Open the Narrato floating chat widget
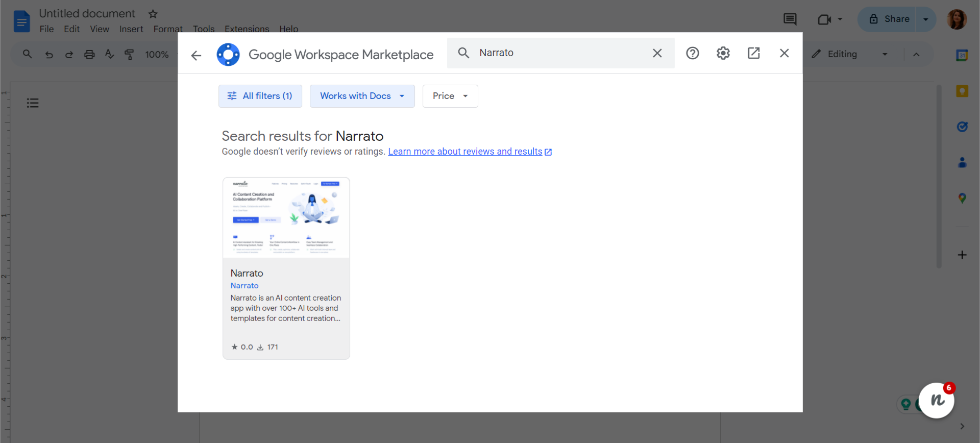 [x=937, y=401]
